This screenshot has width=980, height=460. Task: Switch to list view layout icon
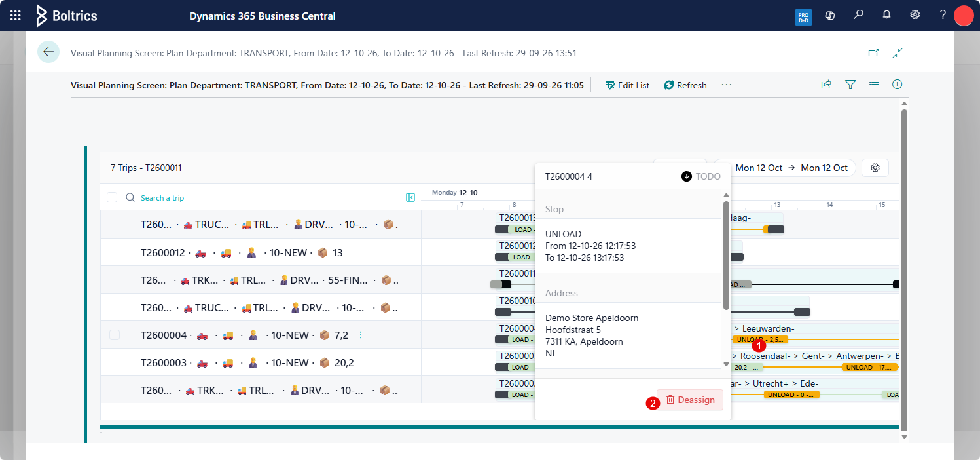(x=874, y=85)
